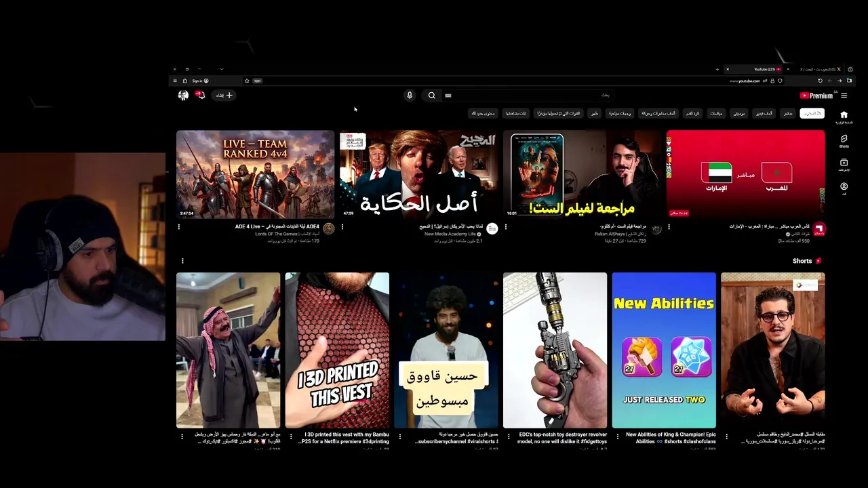Open more options for Rakan AlShaya video
The height and width of the screenshot is (488, 868).
(506, 227)
